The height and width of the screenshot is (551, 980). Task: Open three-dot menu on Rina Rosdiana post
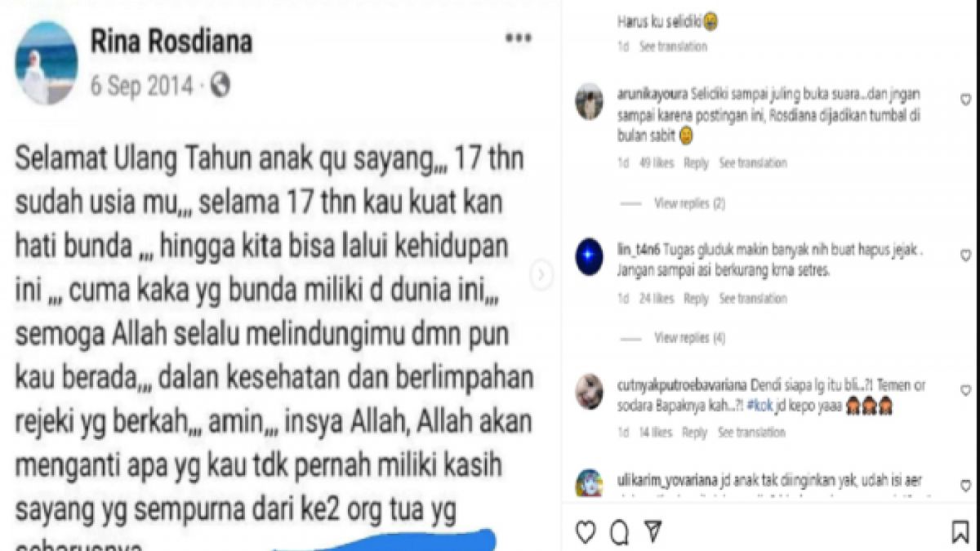pos(519,38)
